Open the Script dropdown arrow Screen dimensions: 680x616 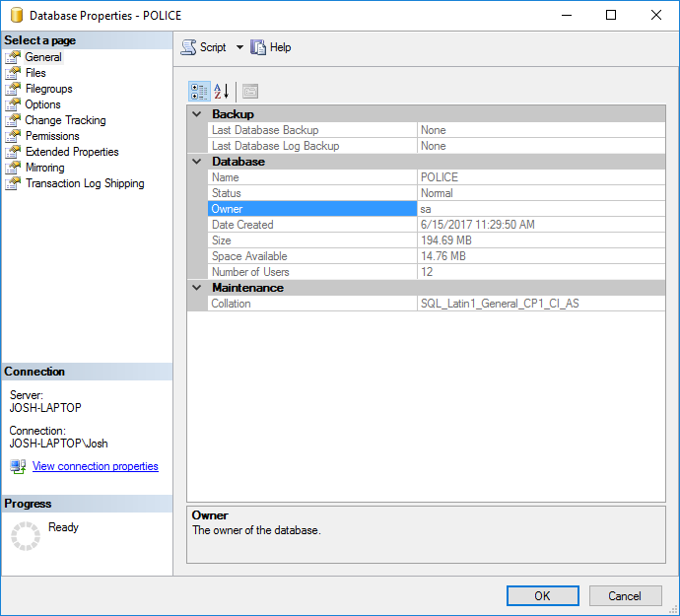tap(239, 47)
